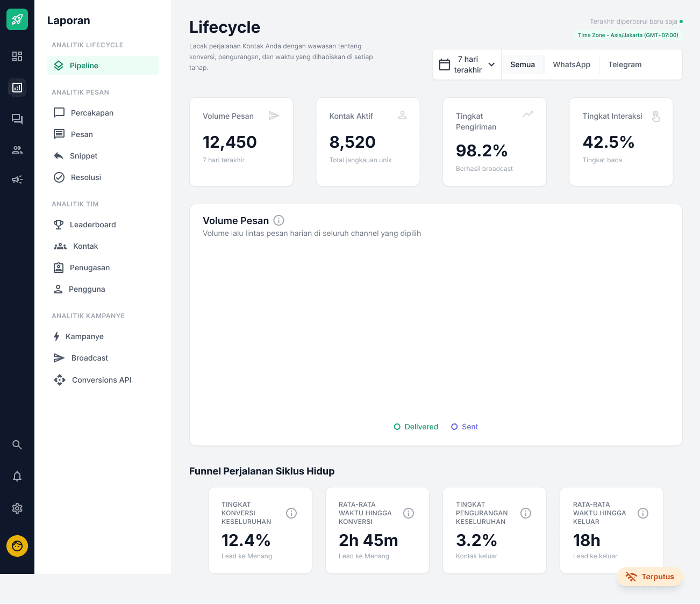Open the notifications bell icon

click(x=17, y=476)
